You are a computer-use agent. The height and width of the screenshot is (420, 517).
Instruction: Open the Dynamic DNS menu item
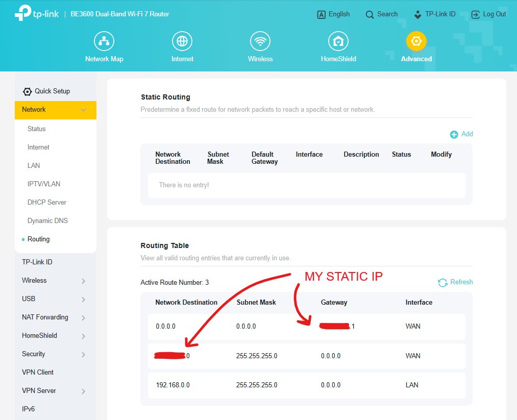(47, 220)
